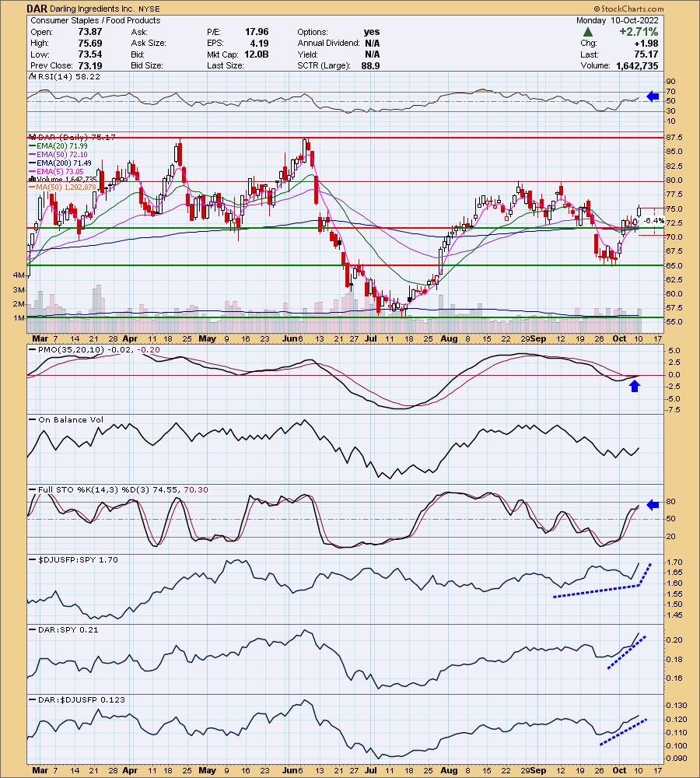Image resolution: width=700 pixels, height=778 pixels.
Task: Select the Low value 73.54
Action: 90,54
